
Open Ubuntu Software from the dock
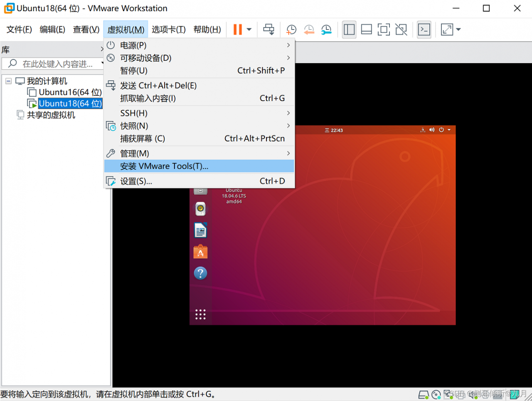click(x=200, y=252)
